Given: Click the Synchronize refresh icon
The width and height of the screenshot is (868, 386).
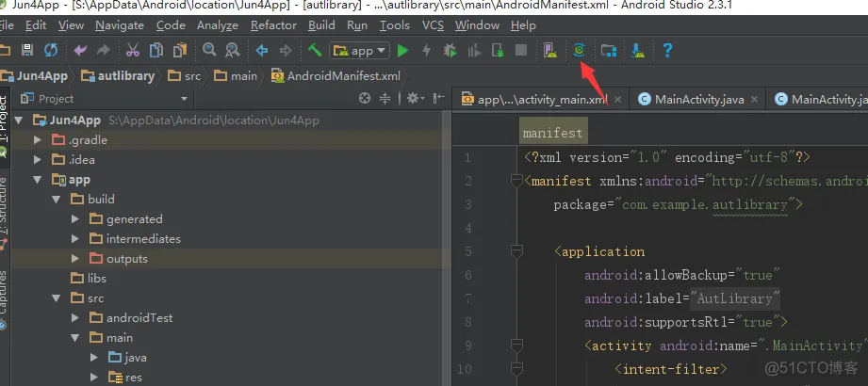Looking at the screenshot, I should tap(51, 51).
